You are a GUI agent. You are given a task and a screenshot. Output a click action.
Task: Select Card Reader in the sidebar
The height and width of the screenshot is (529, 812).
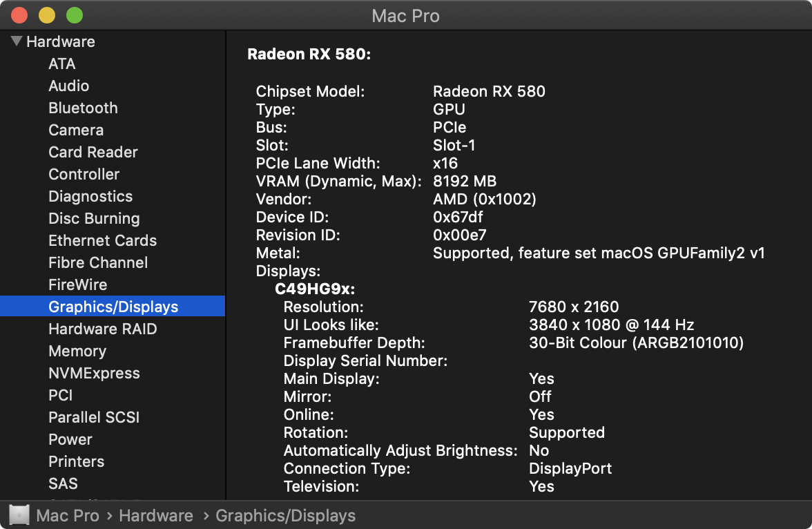[93, 153]
